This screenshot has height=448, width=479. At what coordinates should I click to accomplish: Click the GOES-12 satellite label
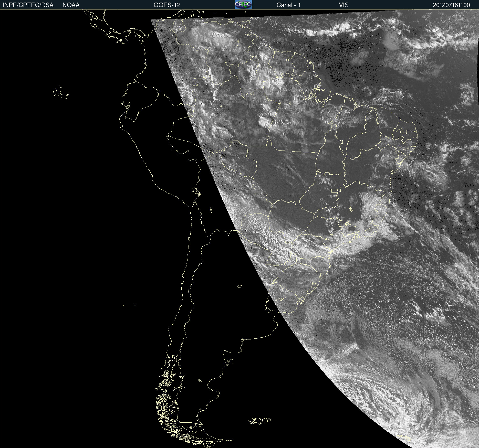tap(167, 5)
